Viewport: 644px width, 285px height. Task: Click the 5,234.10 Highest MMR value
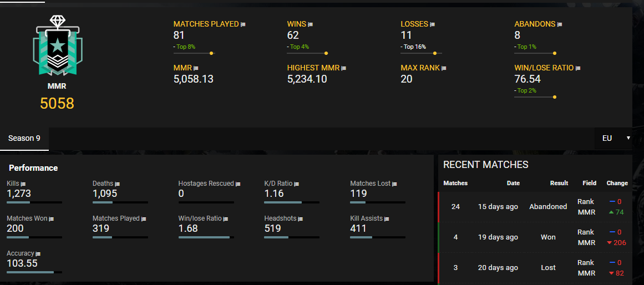click(x=307, y=79)
